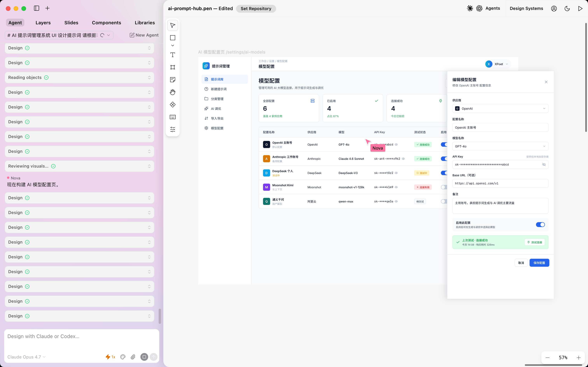Click the vertical scrollbar of agent panel
This screenshot has height=367, width=588.
pyautogui.click(x=160, y=316)
